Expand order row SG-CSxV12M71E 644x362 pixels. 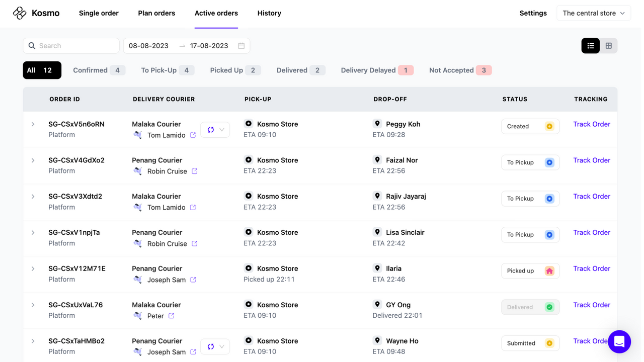point(33,269)
